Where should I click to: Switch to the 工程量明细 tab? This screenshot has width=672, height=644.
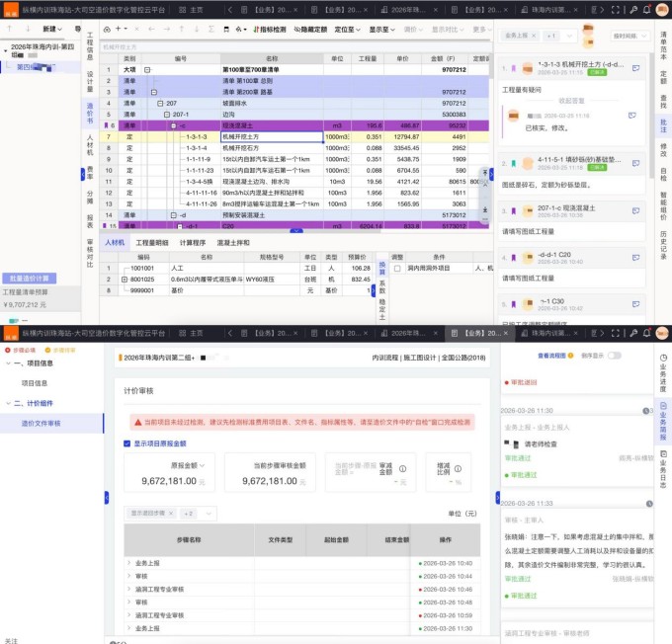tap(152, 242)
